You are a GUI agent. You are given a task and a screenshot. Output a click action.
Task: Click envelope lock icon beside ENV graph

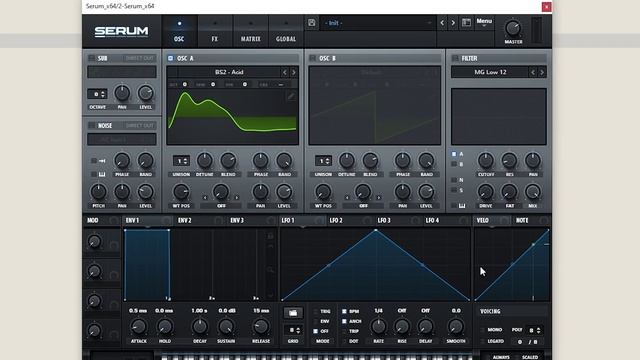[270, 236]
